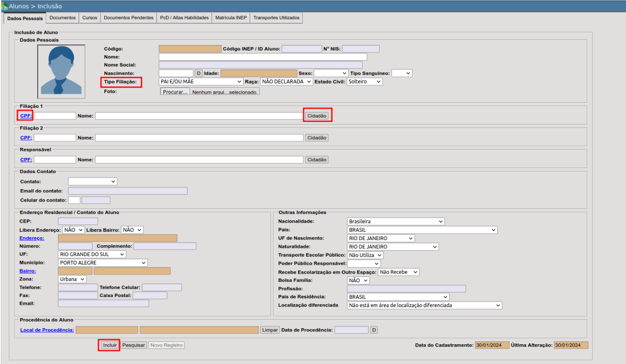
Task: Click the Incluir button
Action: coord(110,345)
